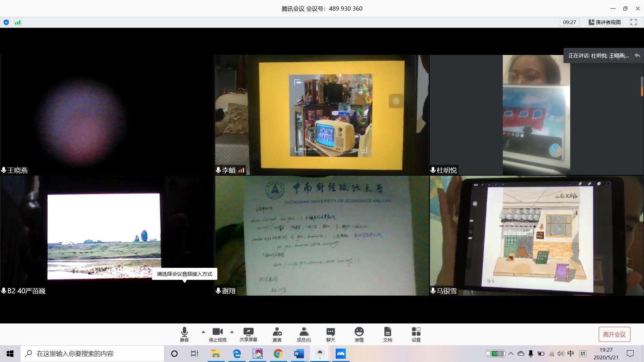Collapse the 正在讲话 speaker notification arrow

coord(637,56)
